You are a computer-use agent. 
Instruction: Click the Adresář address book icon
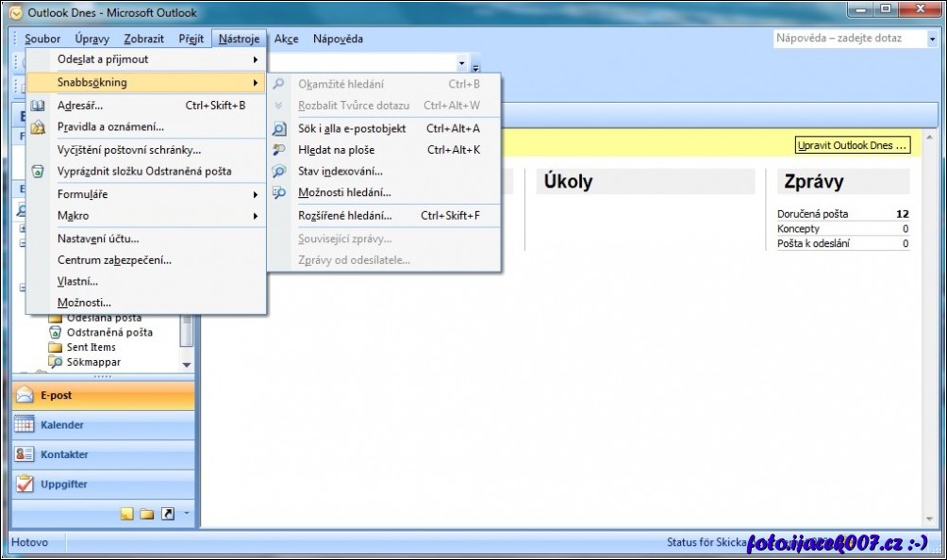38,106
